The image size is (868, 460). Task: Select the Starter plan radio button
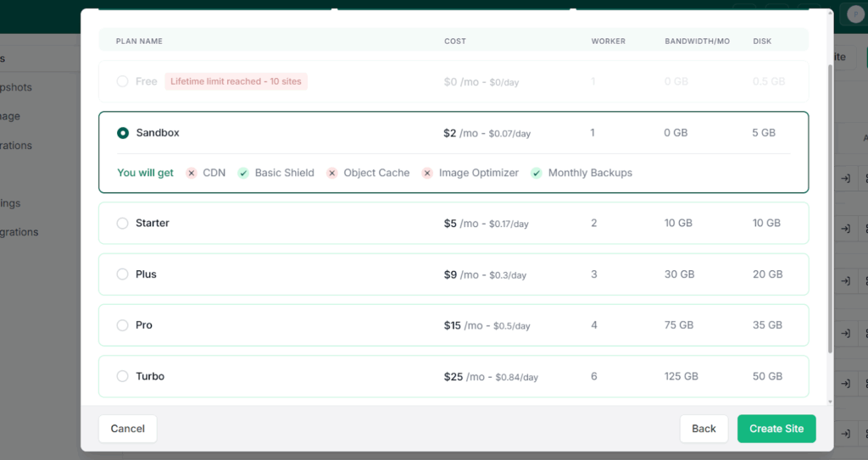tap(122, 223)
